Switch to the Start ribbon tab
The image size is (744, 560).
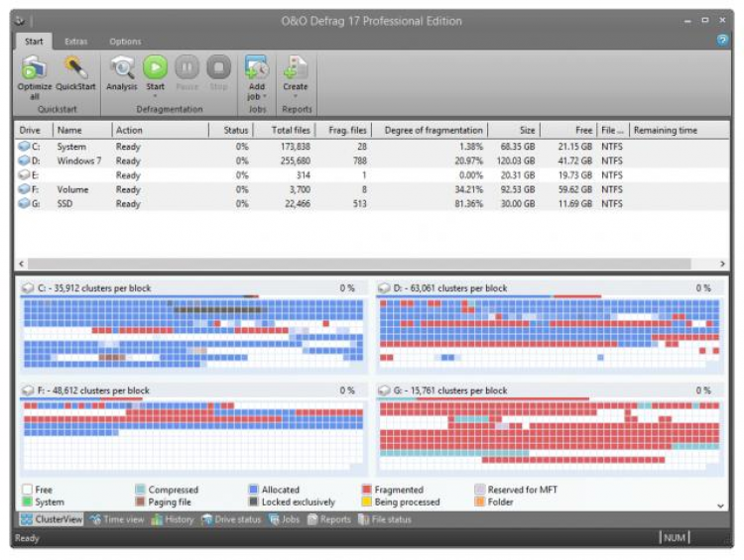34,42
